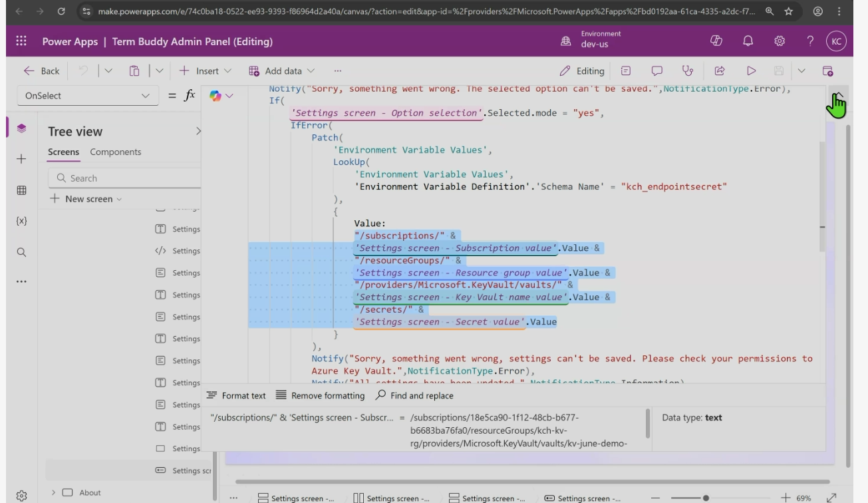The width and height of the screenshot is (868, 503).
Task: Click the fit to window arrow icon
Action: click(x=831, y=498)
